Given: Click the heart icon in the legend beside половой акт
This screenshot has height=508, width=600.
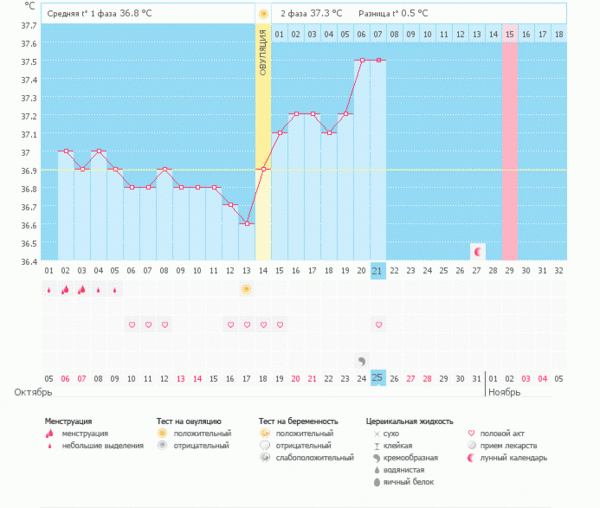Looking at the screenshot, I should [x=473, y=434].
